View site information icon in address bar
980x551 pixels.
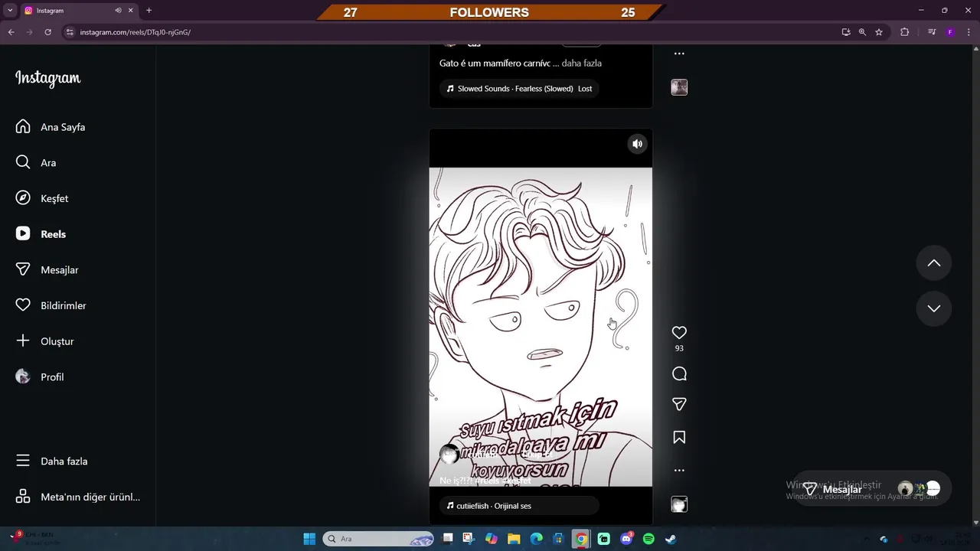(70, 32)
